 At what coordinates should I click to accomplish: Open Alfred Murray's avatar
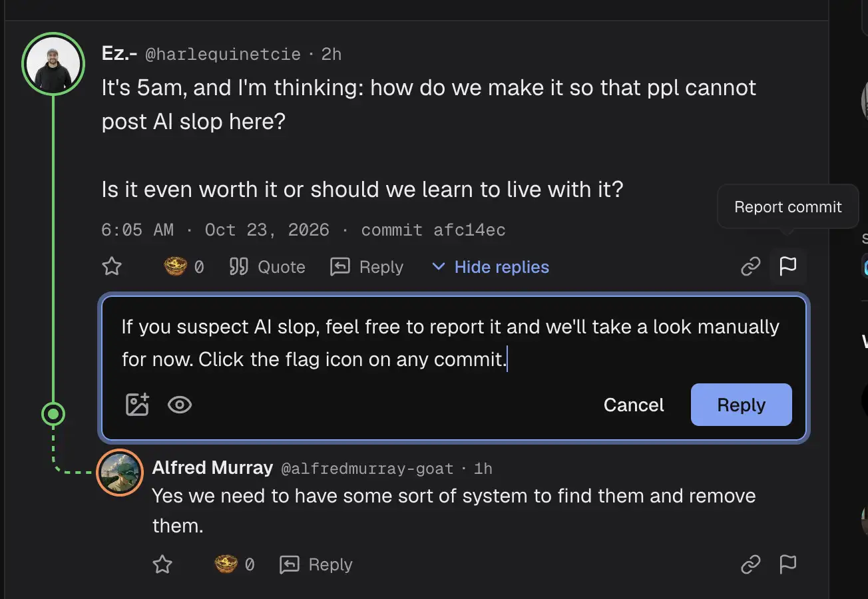click(120, 473)
